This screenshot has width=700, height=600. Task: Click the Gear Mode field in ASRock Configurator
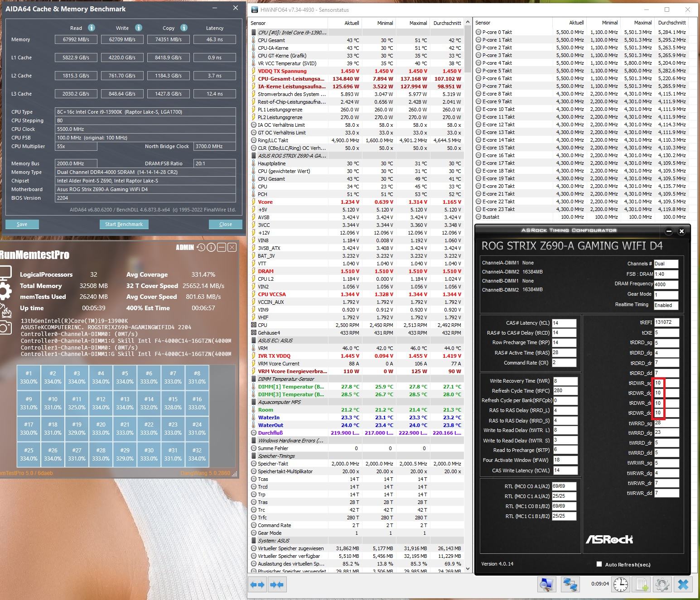pos(666,295)
